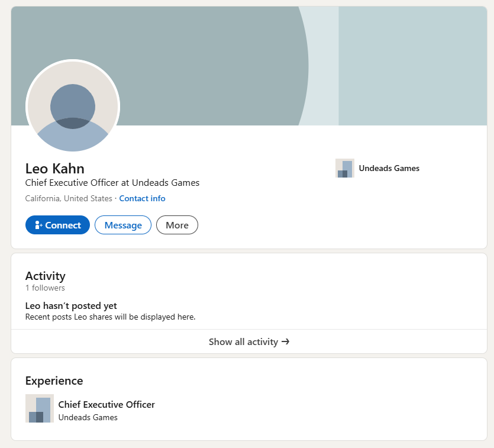Open the More actions dropdown

177,225
